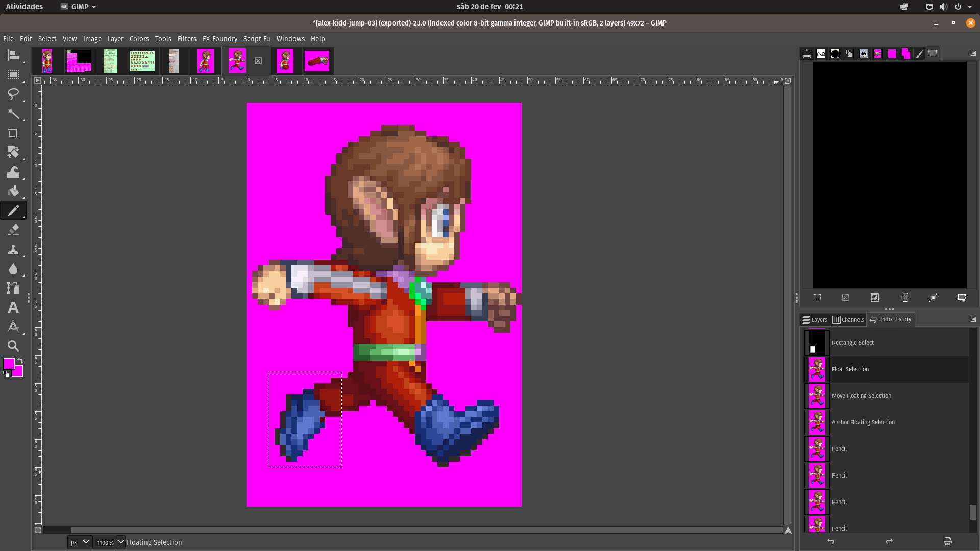Screen dimensions: 980x551
Task: Select the Paths tool
Action: pos(13,288)
